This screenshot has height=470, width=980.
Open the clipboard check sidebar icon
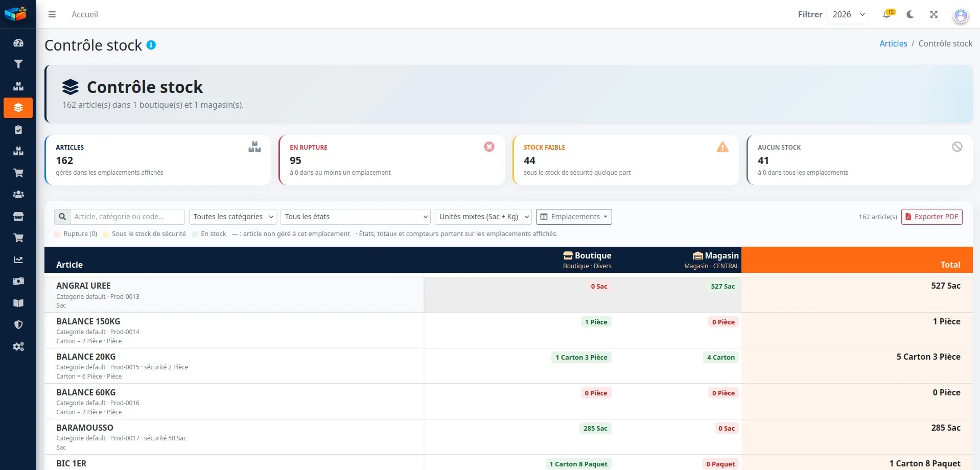(18, 130)
